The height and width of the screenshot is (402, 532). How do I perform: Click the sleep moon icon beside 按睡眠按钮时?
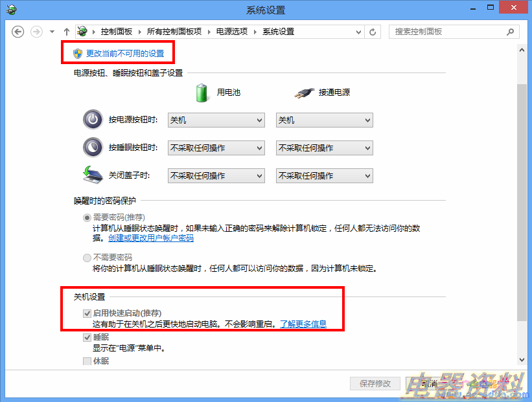click(x=93, y=148)
